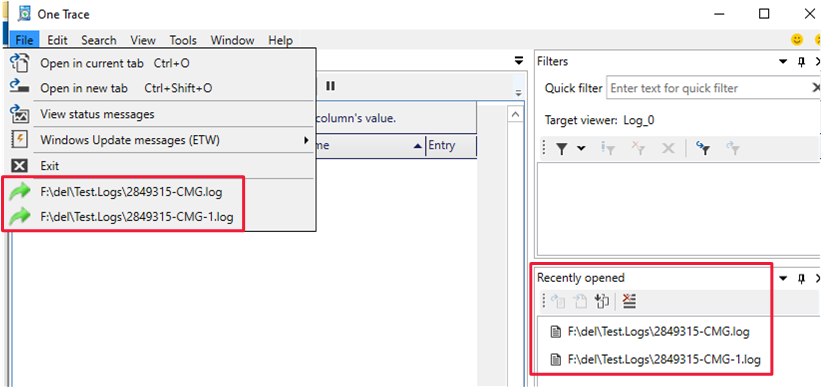822x388 pixels.
Task: Open the filter funnel dropdown arrow
Action: coord(581,149)
